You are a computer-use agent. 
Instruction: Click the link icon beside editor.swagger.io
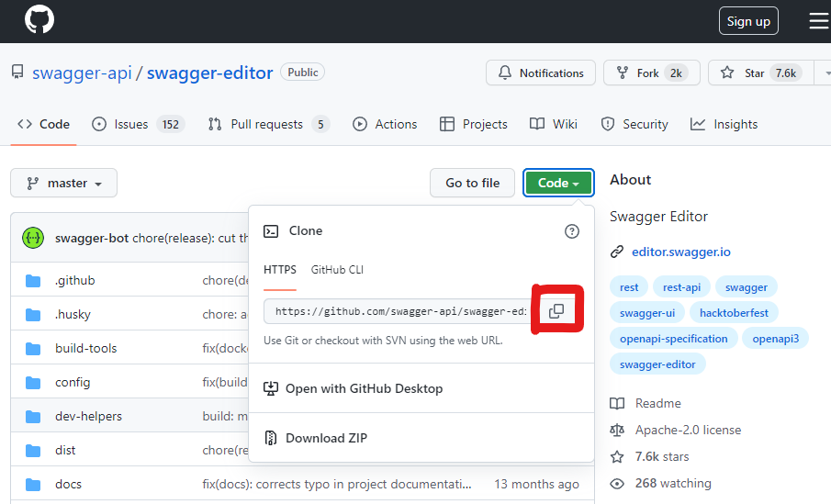tap(617, 252)
